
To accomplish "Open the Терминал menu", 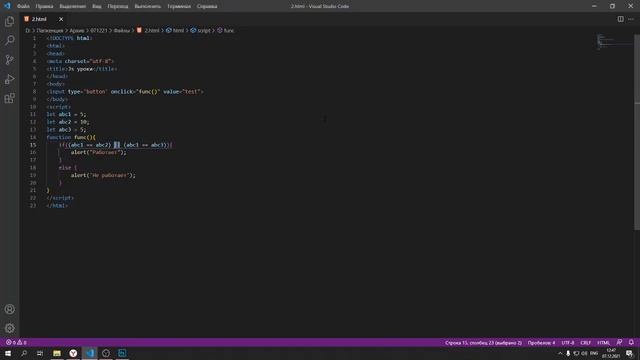I will [x=179, y=6].
